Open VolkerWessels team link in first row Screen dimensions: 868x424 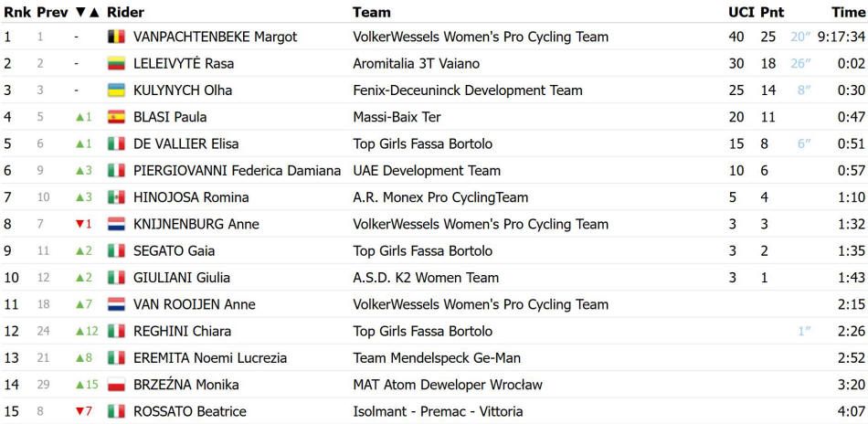point(481,37)
